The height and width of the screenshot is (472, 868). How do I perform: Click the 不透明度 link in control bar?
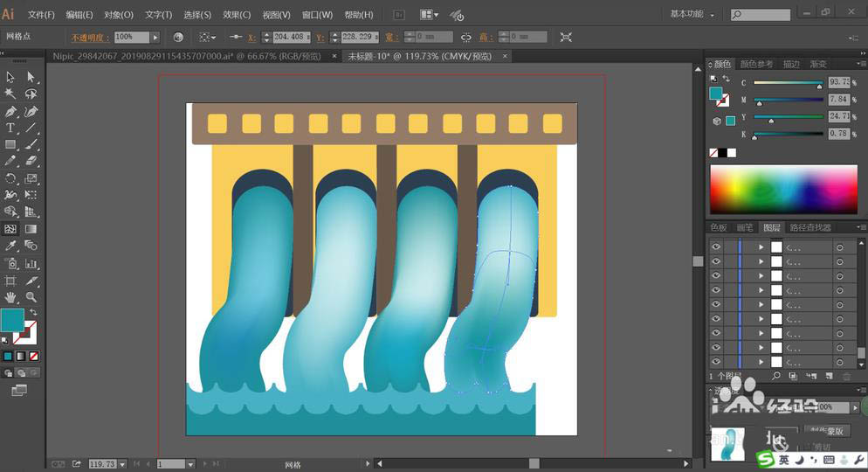click(90, 37)
